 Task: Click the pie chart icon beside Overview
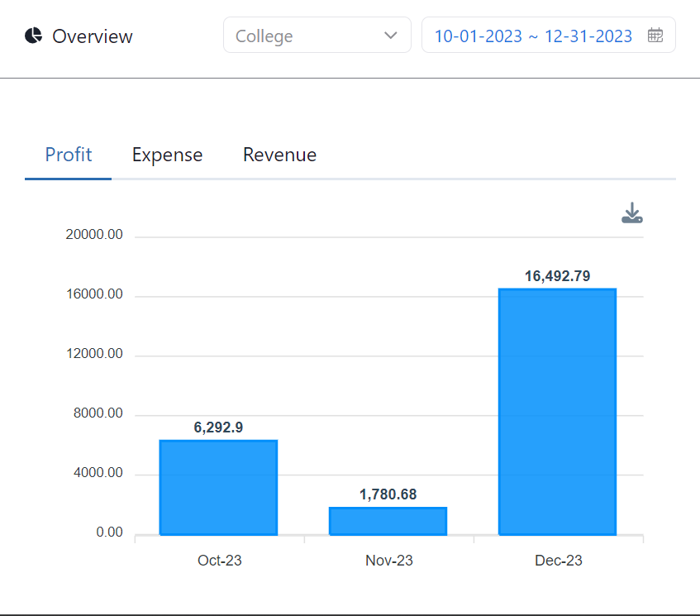33,35
